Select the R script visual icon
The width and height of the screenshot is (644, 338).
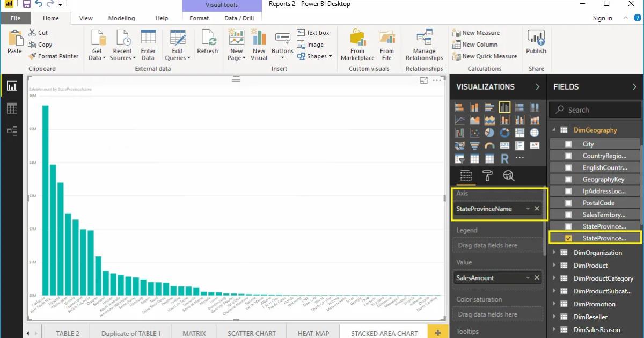(x=505, y=157)
